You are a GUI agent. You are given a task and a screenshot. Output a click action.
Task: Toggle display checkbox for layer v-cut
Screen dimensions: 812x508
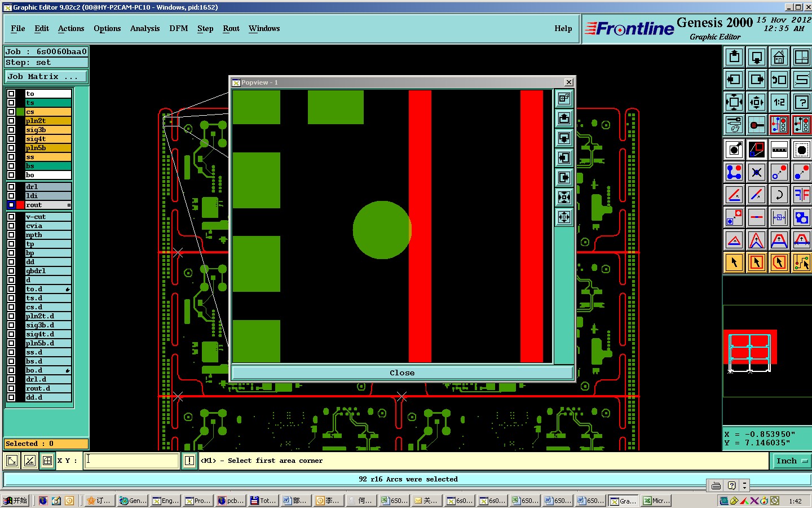pos(11,217)
